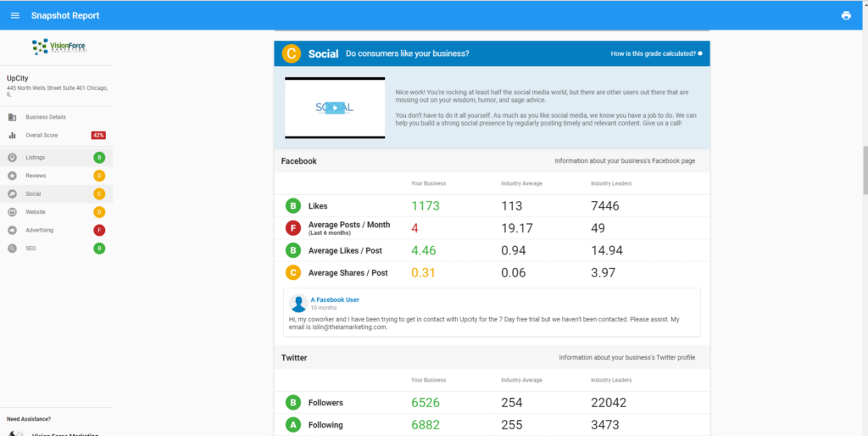
Task: Click the Twitter followers value 6526
Action: pos(426,403)
